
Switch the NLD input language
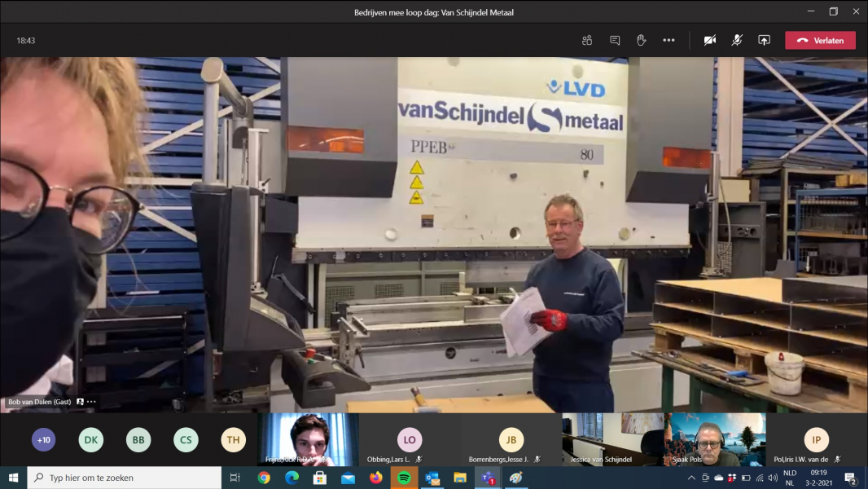coord(790,478)
